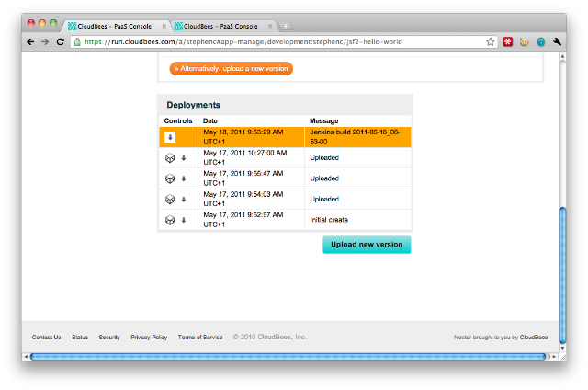
Task: Click the green zoom window button
Action: click(x=53, y=23)
